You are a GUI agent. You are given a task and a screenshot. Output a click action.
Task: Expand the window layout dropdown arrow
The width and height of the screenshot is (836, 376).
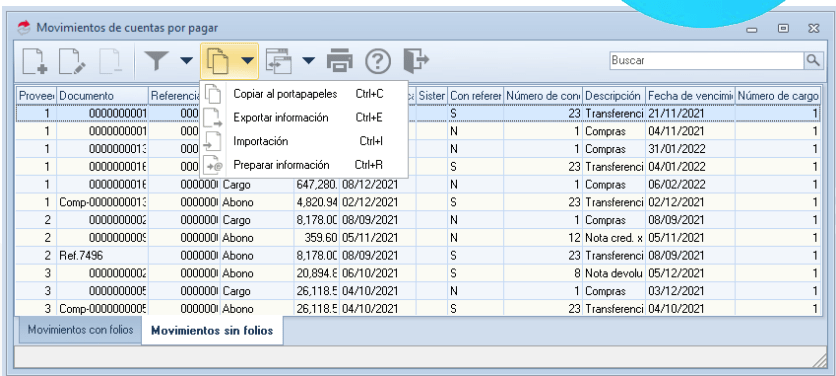point(309,61)
